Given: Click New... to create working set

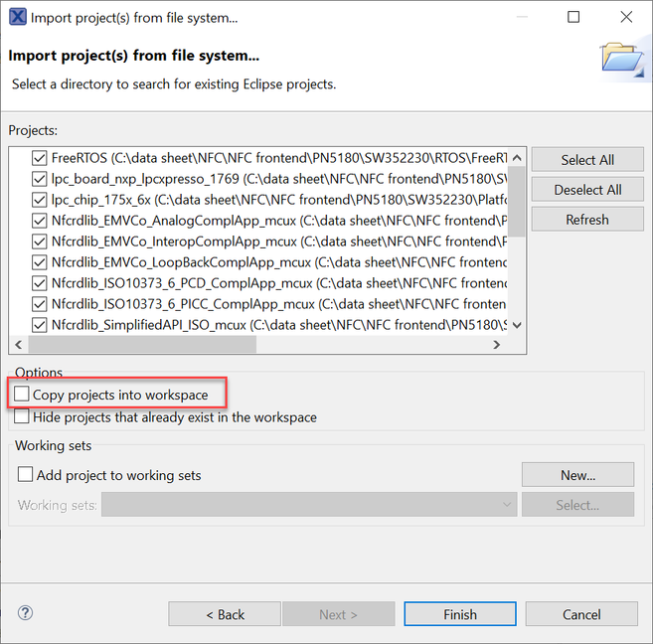Looking at the screenshot, I should click(577, 475).
